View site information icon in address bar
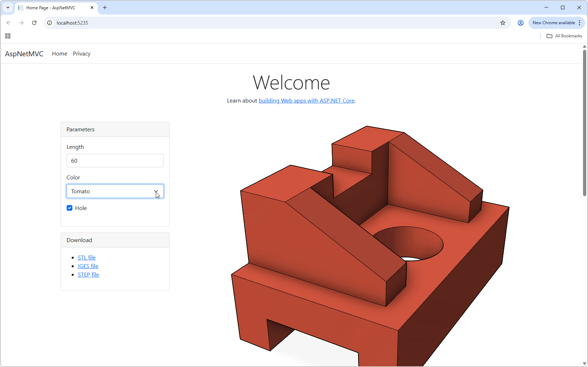 pyautogui.click(x=50, y=23)
